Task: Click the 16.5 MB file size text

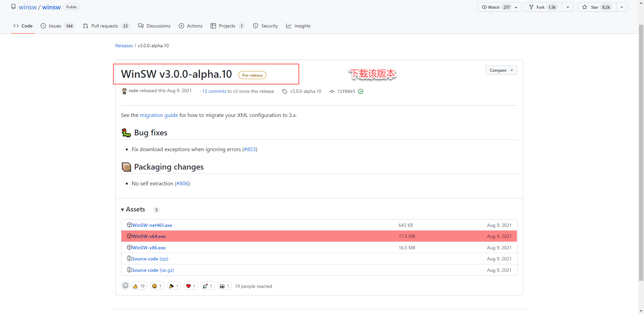Action: [x=407, y=248]
